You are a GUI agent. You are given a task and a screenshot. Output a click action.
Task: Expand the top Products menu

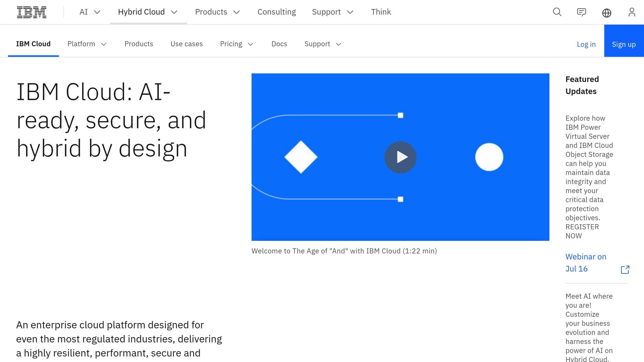(218, 12)
